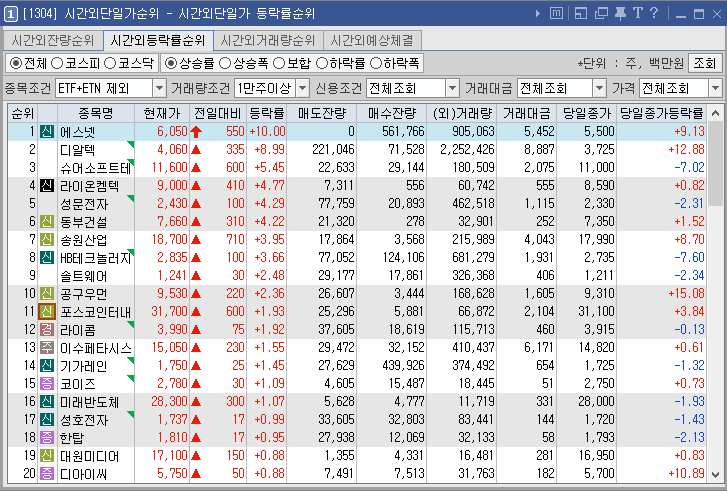Screen dimensions: 727x491
Task: Click the 주 badge next to 이수페타시스
Action: 46,348
